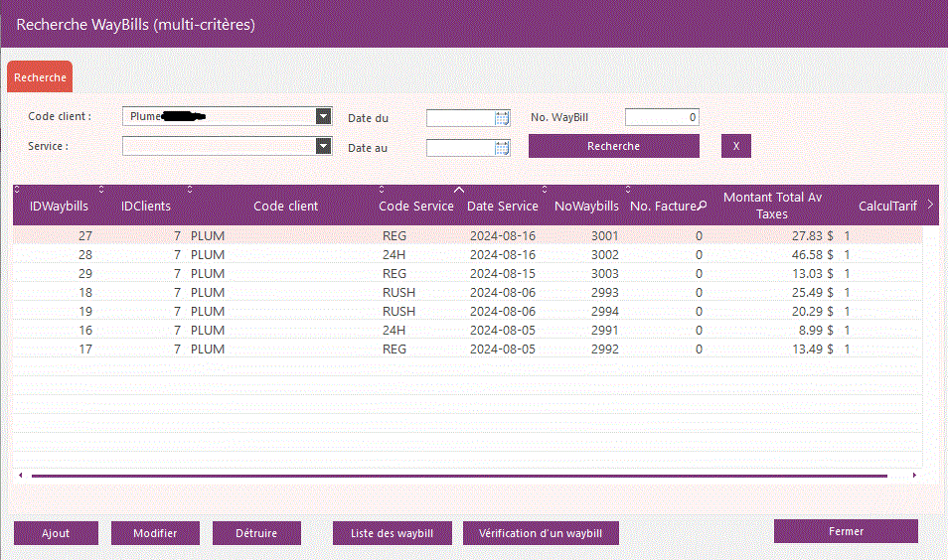Switch to the Recherche tab

point(40,76)
